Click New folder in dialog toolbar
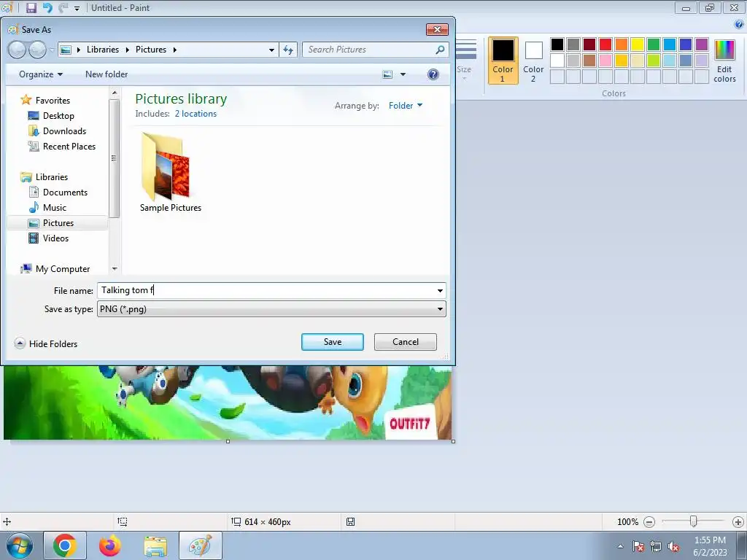747x560 pixels. (x=107, y=74)
